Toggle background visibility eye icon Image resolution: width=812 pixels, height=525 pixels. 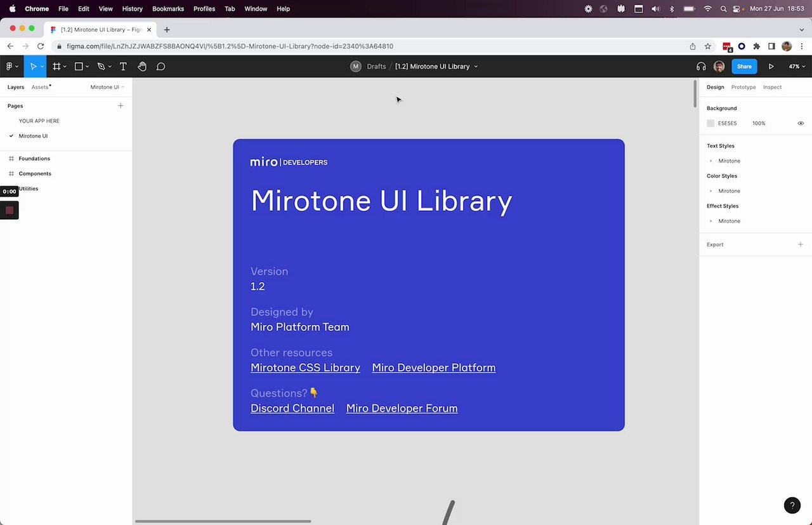pyautogui.click(x=801, y=123)
